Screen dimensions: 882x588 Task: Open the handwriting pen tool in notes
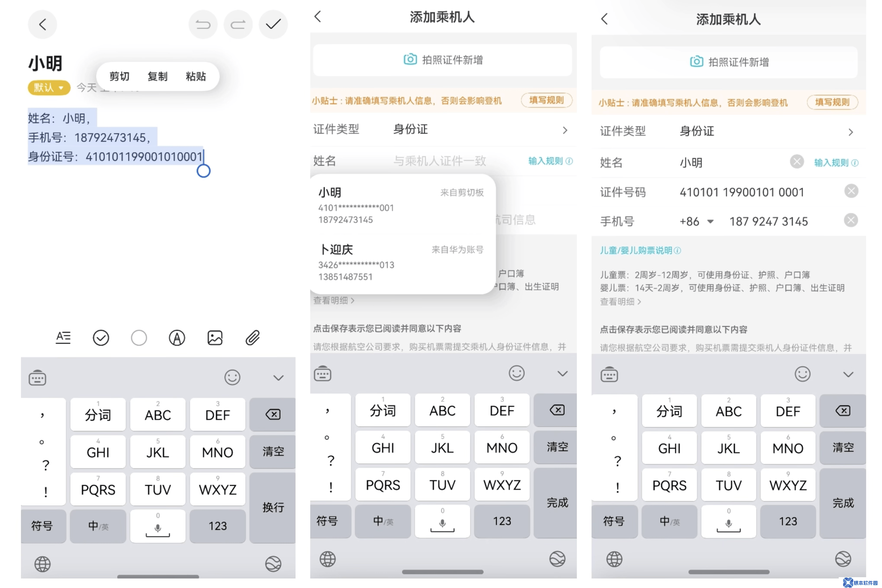pyautogui.click(x=177, y=338)
